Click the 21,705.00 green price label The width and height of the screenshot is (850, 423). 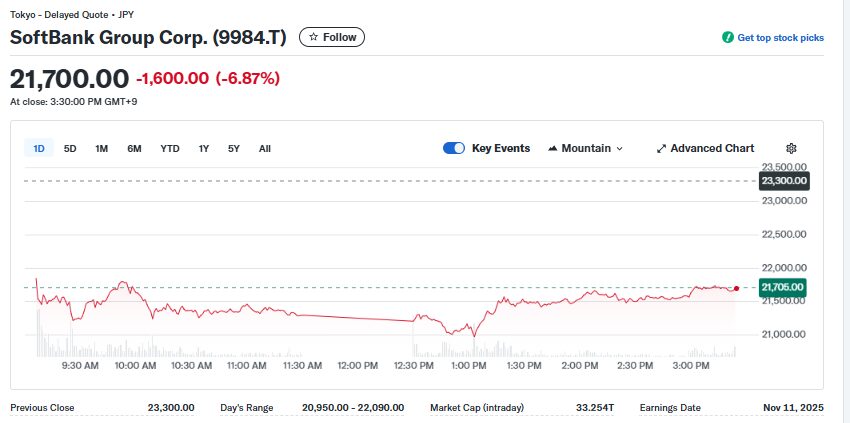783,288
